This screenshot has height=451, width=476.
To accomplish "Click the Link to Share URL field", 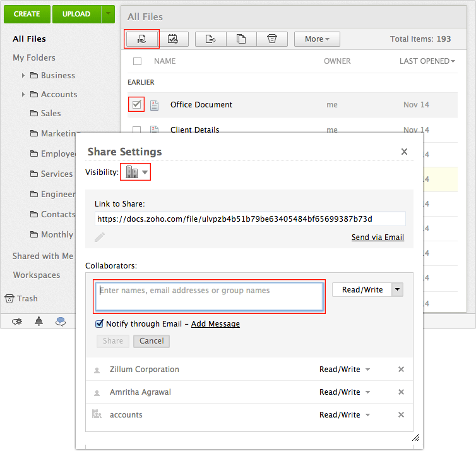I will (x=250, y=219).
